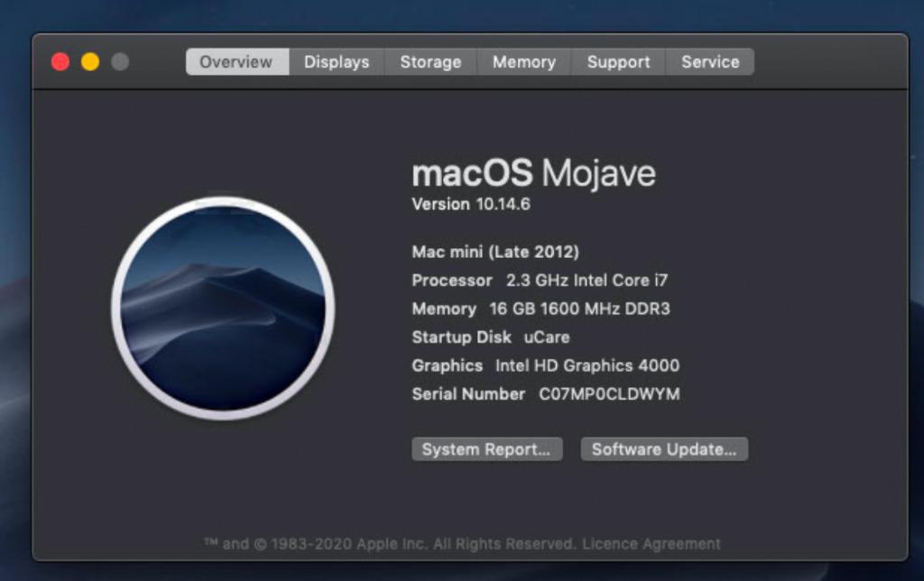Click the Processor 2.3 GHz Intel Core i7 line
The width and height of the screenshot is (924, 581).
540,281
